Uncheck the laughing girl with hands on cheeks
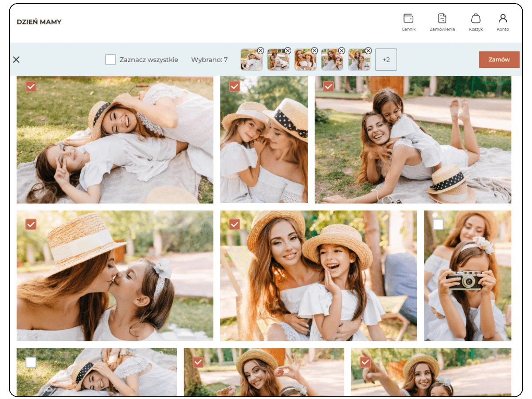Screen dimensions: 532x399 (x=235, y=224)
